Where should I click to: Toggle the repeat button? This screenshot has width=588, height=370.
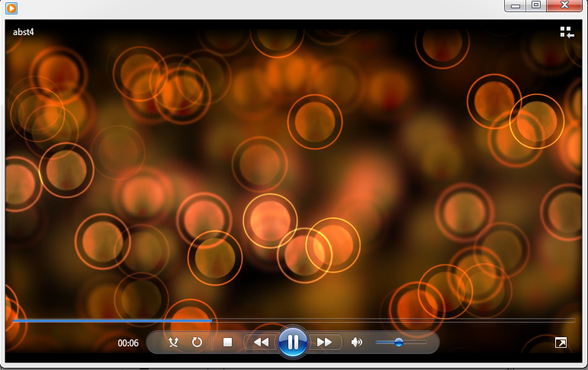197,343
